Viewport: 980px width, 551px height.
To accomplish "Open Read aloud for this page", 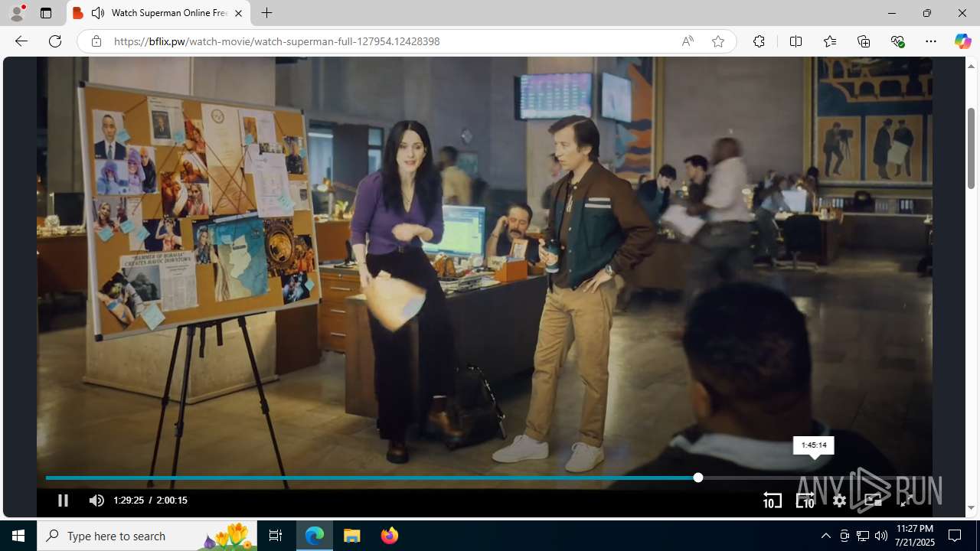I will click(x=688, y=41).
